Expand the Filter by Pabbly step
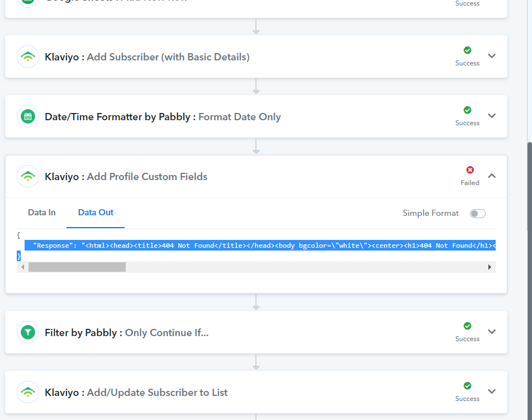Image resolution: width=532 pixels, height=420 pixels. (x=492, y=332)
